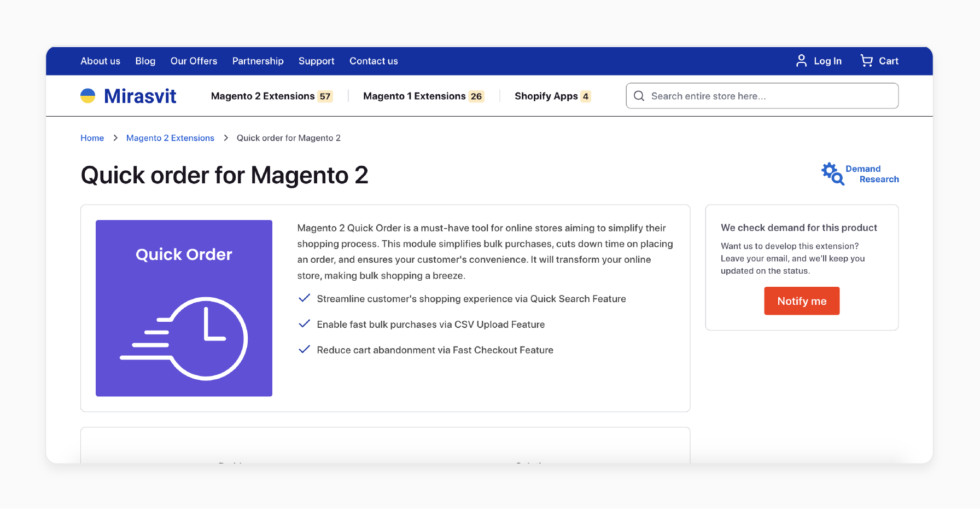The height and width of the screenshot is (509, 980).
Task: Click the Demand Research label
Action: click(x=872, y=174)
